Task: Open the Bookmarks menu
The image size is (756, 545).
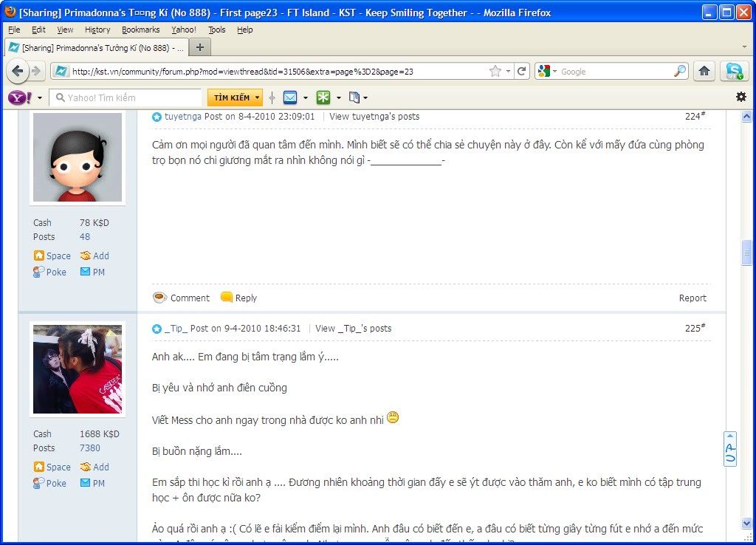Action: 140,30
